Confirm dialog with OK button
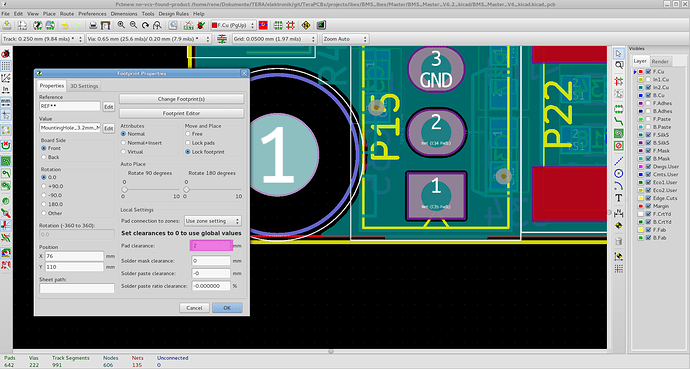The width and height of the screenshot is (690, 369). (x=227, y=308)
